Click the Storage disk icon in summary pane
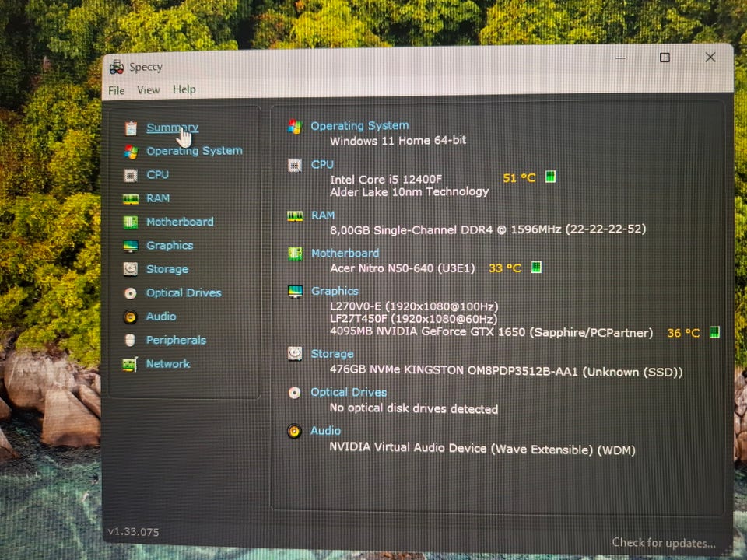Screen dimensions: 747x560 click(x=295, y=354)
